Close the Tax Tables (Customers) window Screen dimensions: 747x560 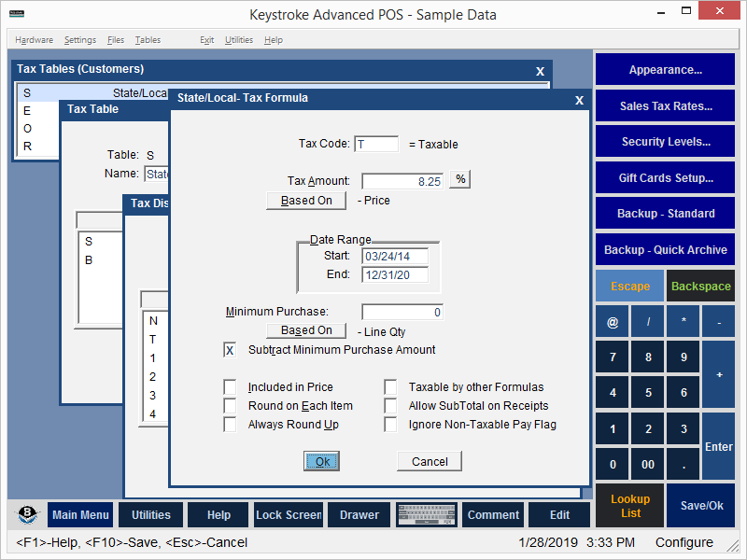click(x=540, y=71)
